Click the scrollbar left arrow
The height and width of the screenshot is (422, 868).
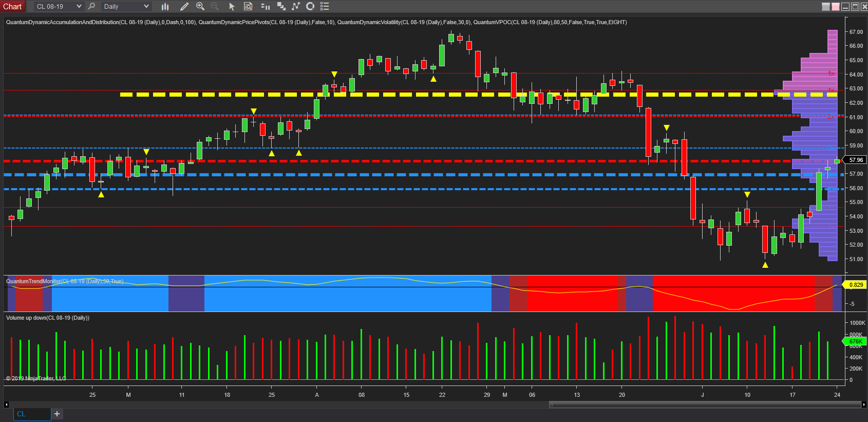coord(7,405)
